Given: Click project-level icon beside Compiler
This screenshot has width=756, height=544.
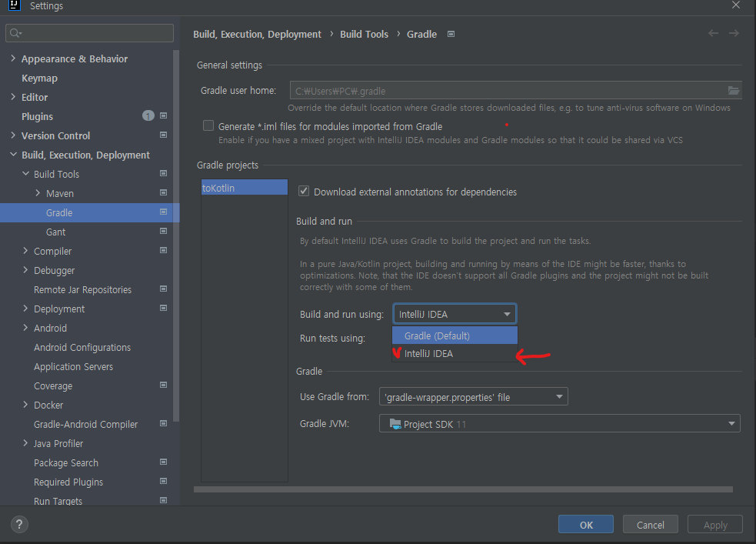Looking at the screenshot, I should click(x=164, y=251).
